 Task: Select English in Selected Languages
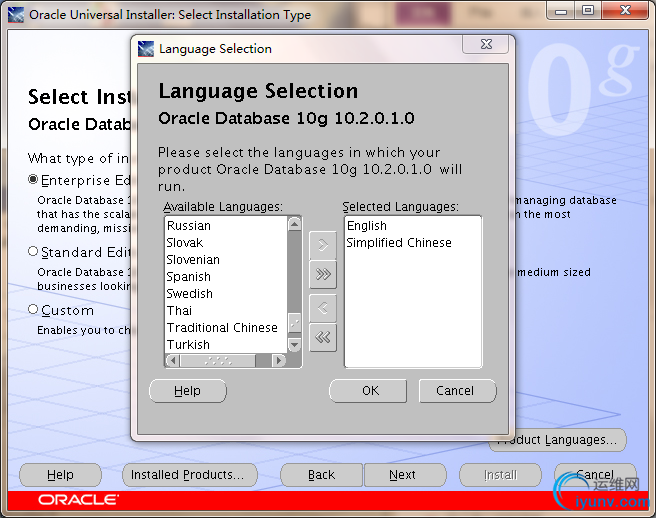coord(413,226)
